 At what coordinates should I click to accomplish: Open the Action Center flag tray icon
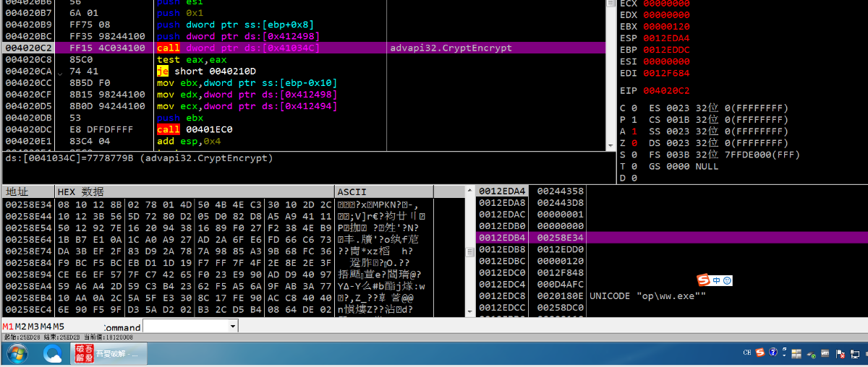841,354
